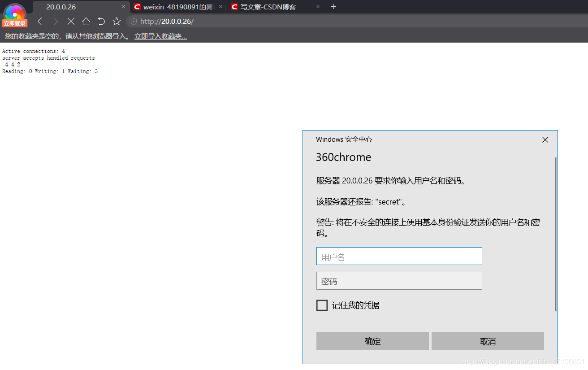Viewport: 588px width, 370px height.
Task: Open the home page icon
Action: pos(86,21)
